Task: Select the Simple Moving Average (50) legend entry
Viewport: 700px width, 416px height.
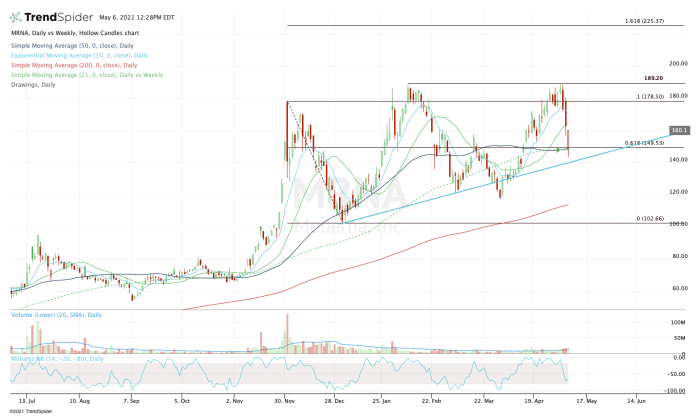Action: pos(72,46)
